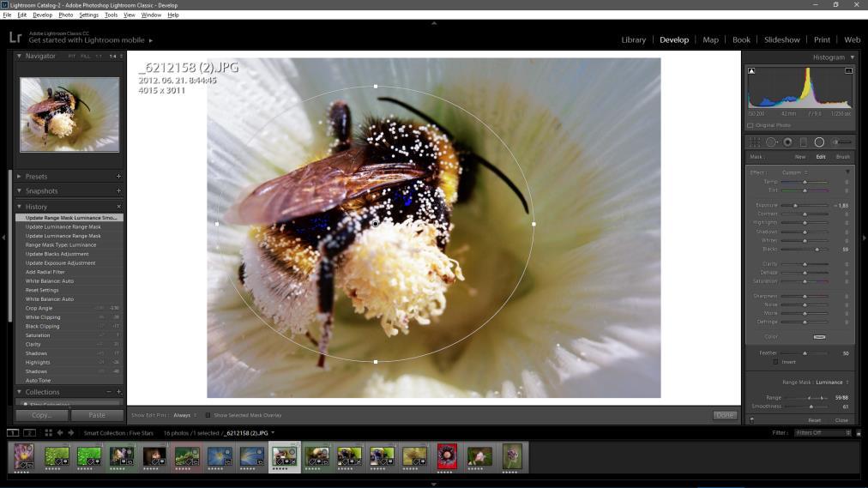Toggle the filter lock switch beside Filters Off
The image size is (868, 488).
[859, 433]
